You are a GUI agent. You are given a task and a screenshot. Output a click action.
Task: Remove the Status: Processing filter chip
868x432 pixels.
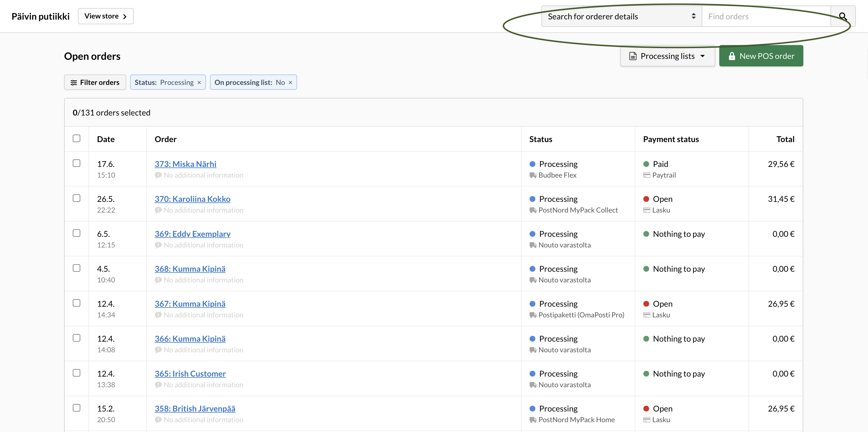point(199,83)
